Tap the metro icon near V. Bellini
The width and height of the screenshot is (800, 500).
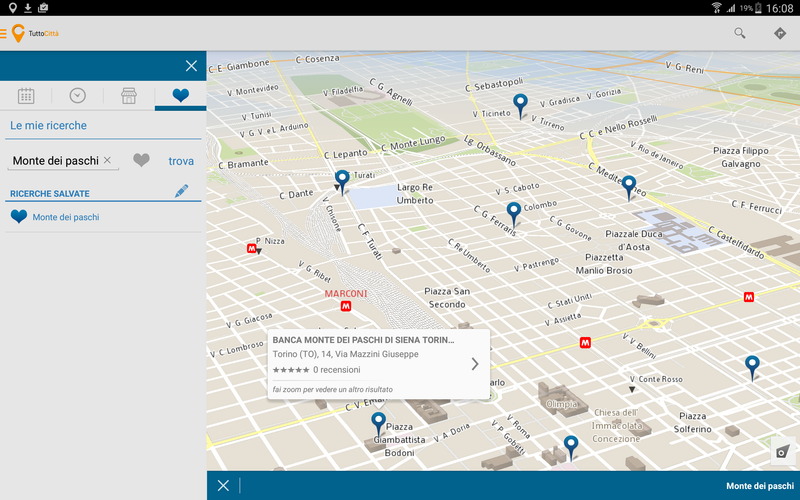tap(585, 343)
